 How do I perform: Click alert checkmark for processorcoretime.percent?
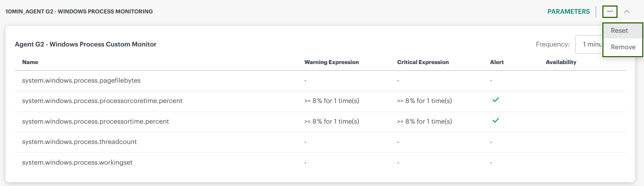point(495,100)
